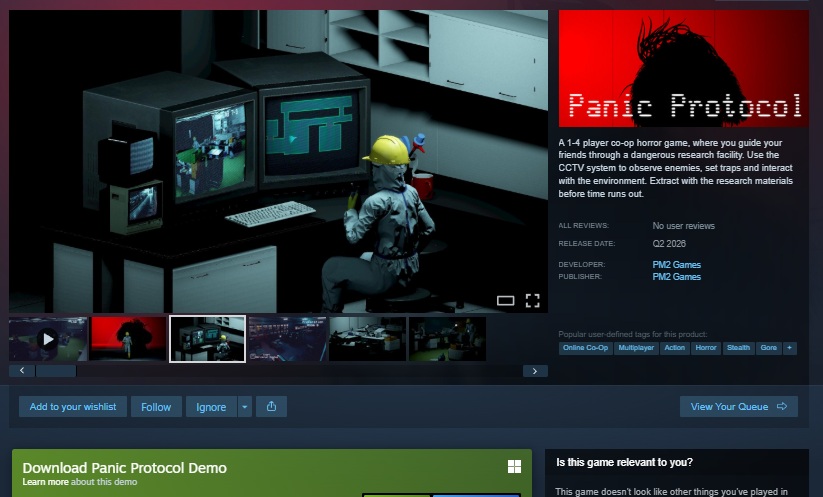Select the Horror tag
823x497 pixels.
[x=706, y=348]
